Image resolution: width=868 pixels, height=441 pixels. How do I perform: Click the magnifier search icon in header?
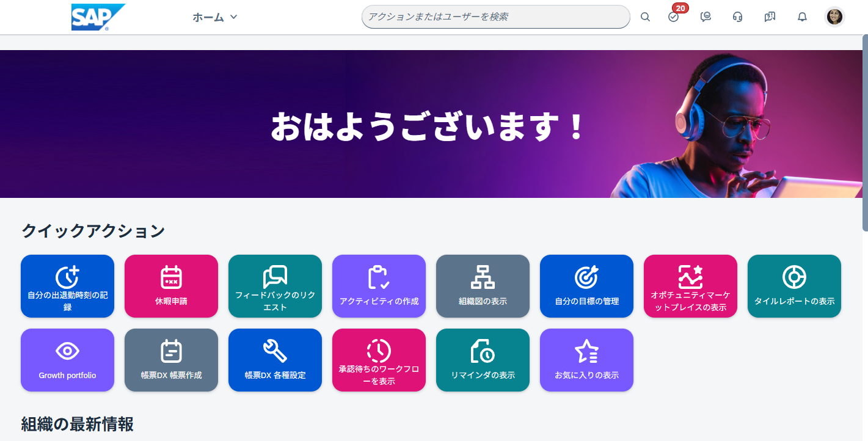point(645,17)
